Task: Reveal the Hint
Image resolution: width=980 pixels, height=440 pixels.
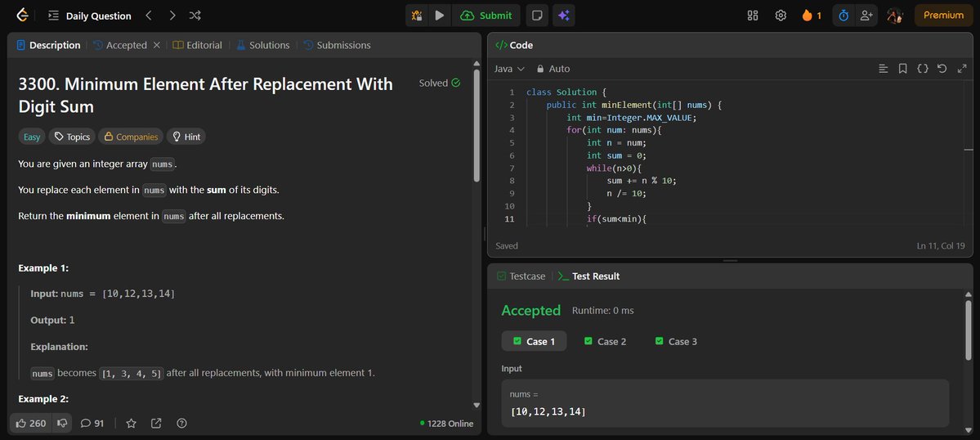Action: (186, 137)
